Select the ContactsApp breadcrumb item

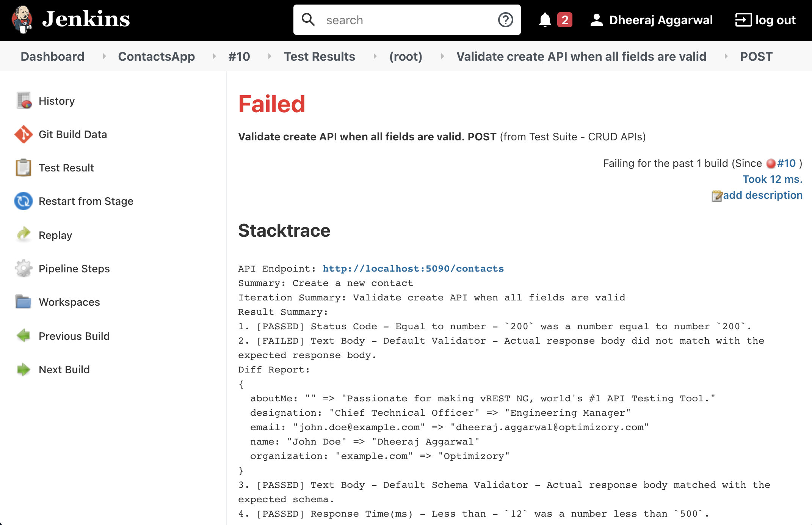click(157, 57)
